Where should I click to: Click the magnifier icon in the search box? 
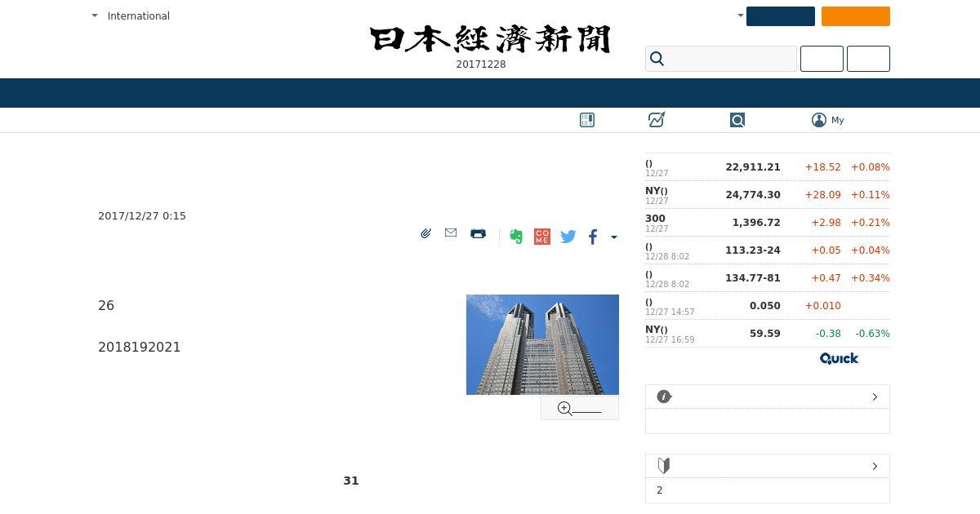click(x=657, y=59)
